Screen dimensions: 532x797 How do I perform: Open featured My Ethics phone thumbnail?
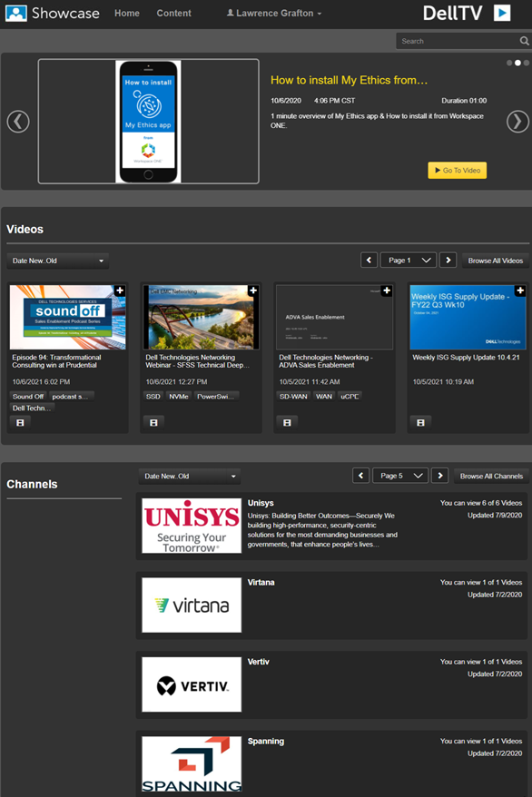[148, 122]
